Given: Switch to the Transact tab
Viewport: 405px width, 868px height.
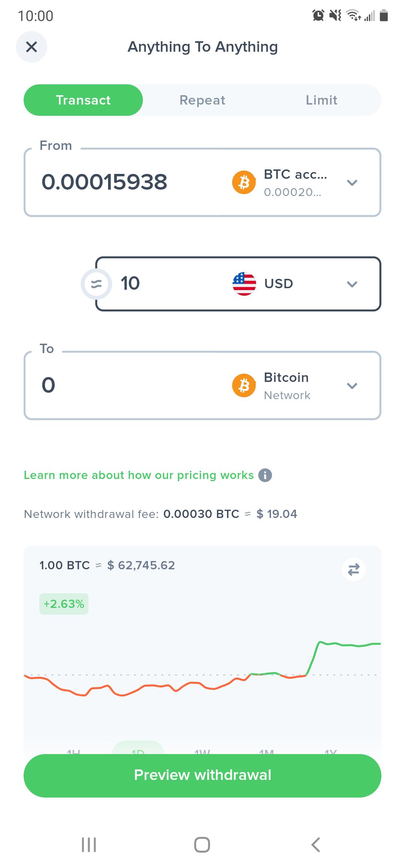Looking at the screenshot, I should [x=83, y=100].
